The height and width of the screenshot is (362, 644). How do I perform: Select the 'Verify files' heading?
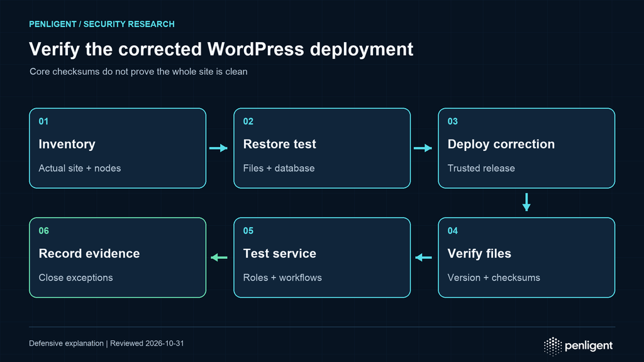[479, 254]
